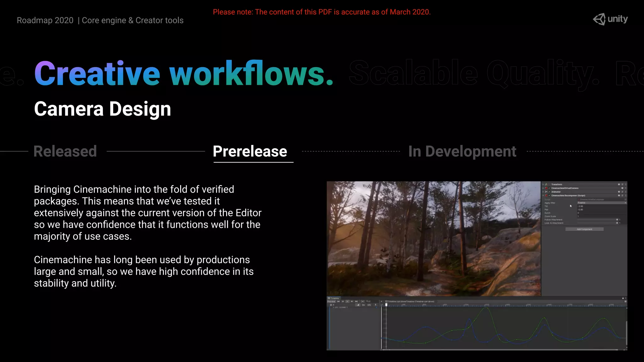
Task: Expand the Transform component
Action: pos(543,184)
